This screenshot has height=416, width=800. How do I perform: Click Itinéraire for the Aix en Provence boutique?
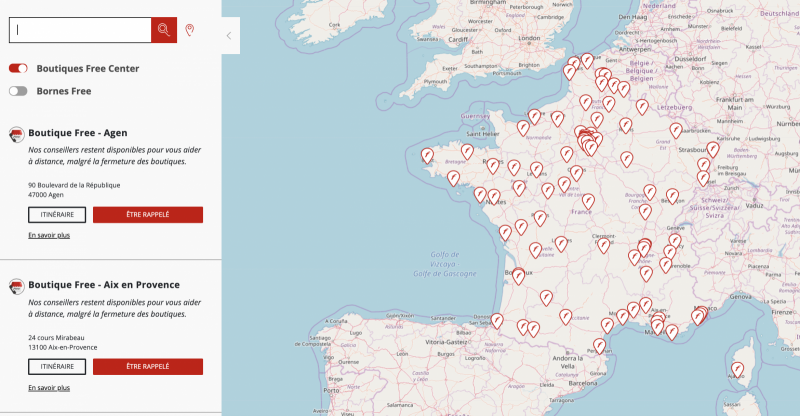click(x=57, y=366)
